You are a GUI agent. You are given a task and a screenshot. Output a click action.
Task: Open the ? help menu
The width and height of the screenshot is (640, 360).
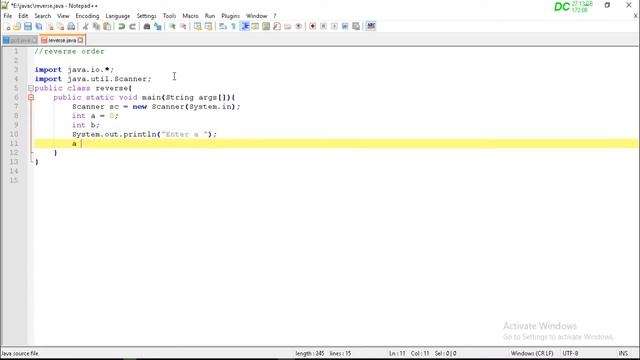(x=275, y=16)
